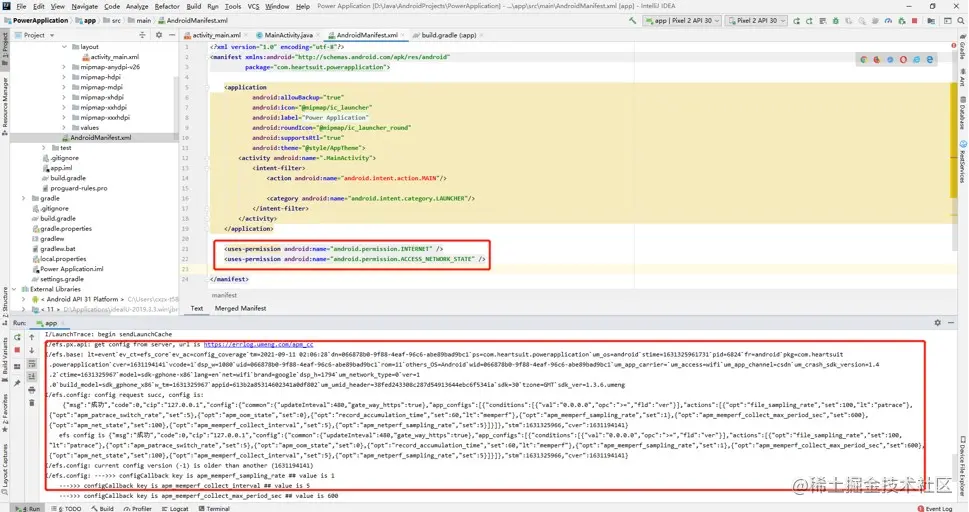Click the print icon in Run console toolbar
The image size is (969, 512).
pyautogui.click(x=32, y=390)
